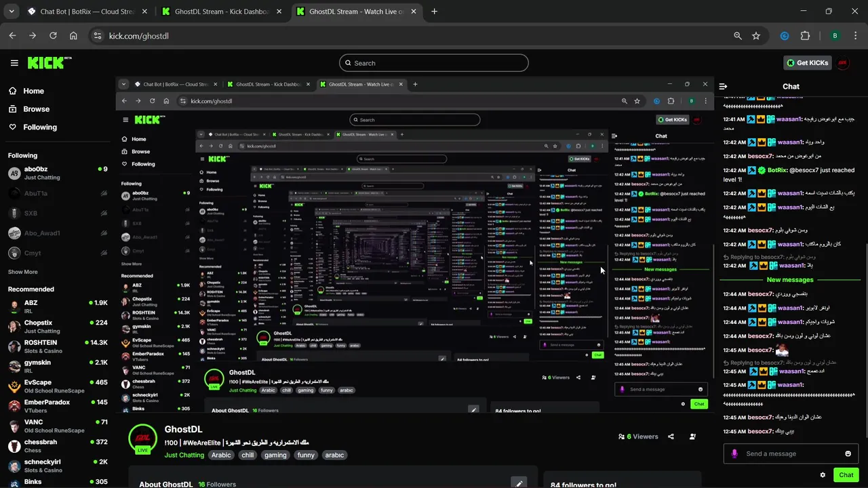Viewport: 868px width, 488px height.
Task: Bookmark this page with the star icon
Action: [756, 36]
